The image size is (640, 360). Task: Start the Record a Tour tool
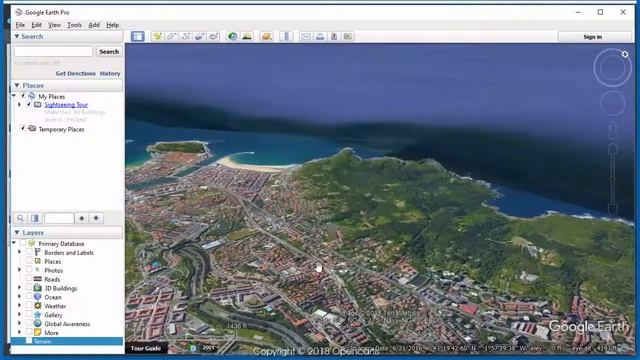click(x=213, y=36)
